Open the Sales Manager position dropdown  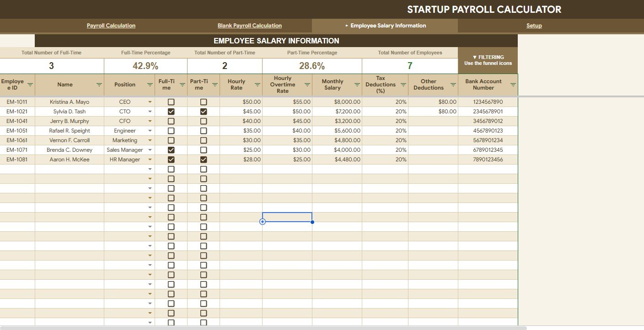[150, 150]
